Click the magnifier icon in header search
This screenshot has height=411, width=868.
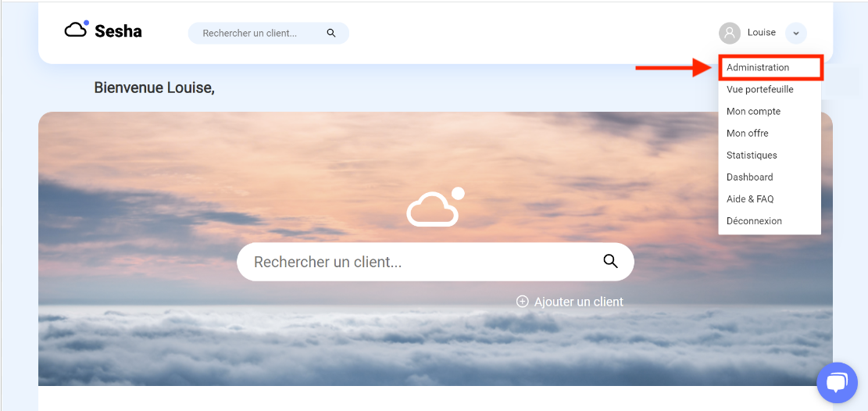[x=331, y=34]
